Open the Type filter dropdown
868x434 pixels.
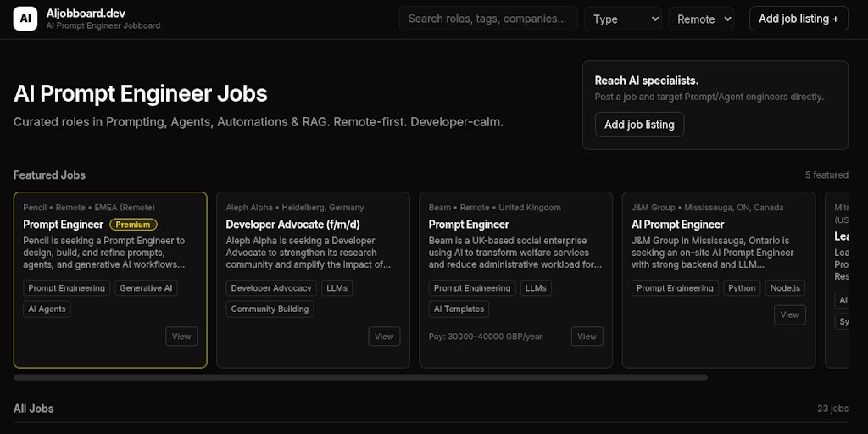click(623, 19)
